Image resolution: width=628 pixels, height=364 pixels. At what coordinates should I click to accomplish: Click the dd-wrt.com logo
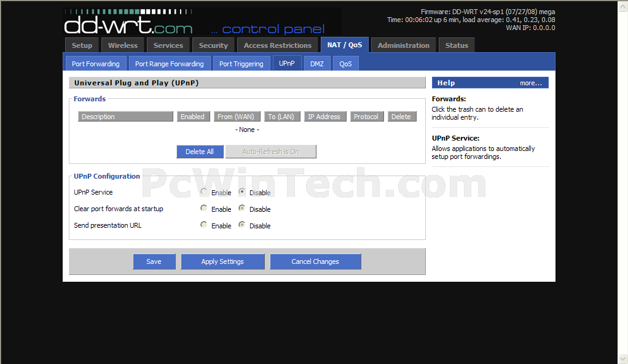(128, 22)
